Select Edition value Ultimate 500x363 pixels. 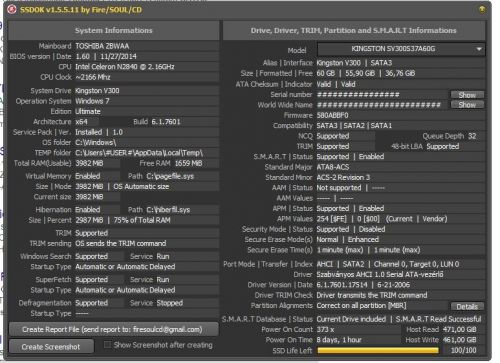88,111
